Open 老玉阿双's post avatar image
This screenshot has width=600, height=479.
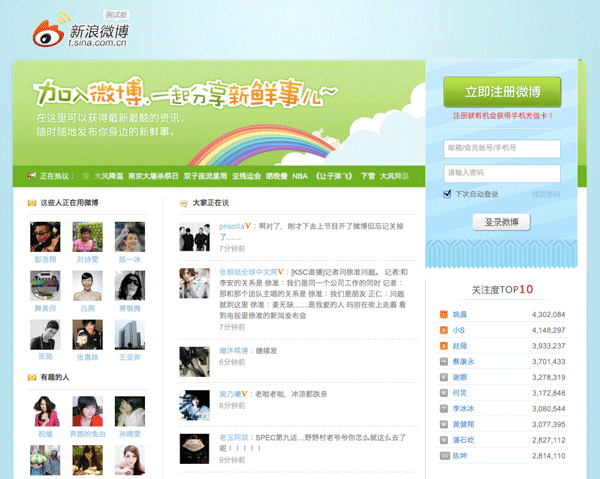click(194, 449)
